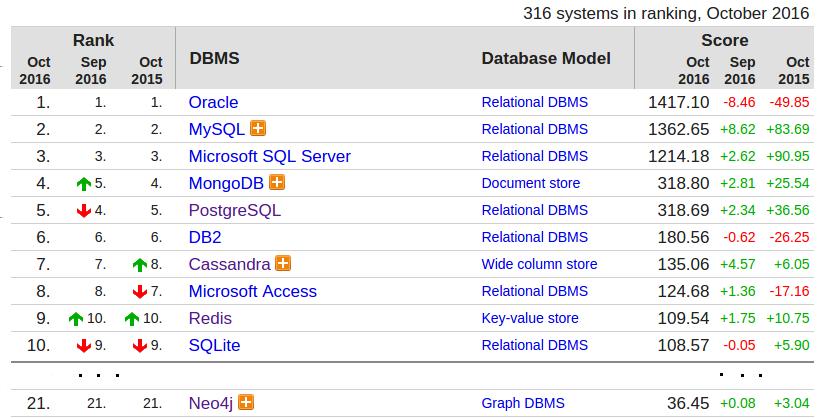Click the -26.25 score change value
This screenshot has height=418, width=828.
(789, 238)
